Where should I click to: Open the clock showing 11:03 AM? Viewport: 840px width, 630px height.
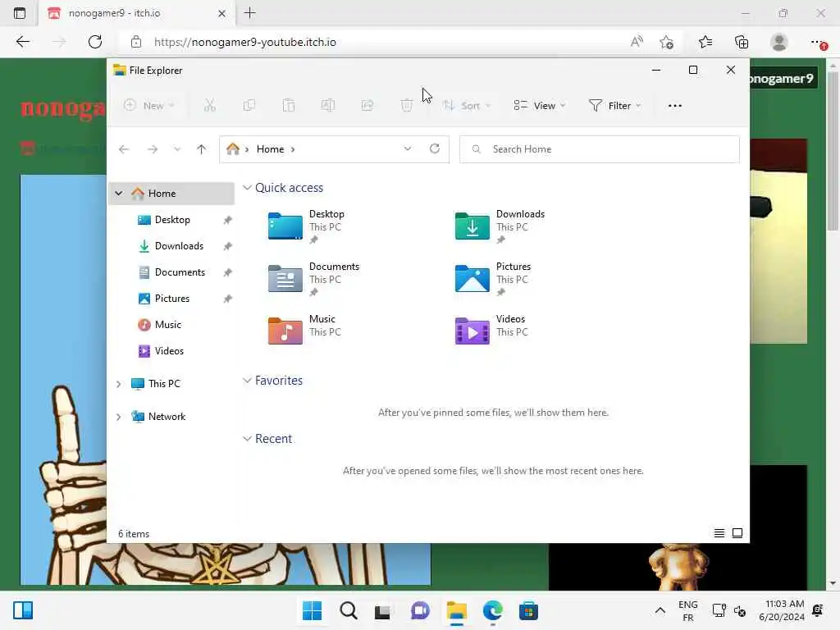coord(782,610)
